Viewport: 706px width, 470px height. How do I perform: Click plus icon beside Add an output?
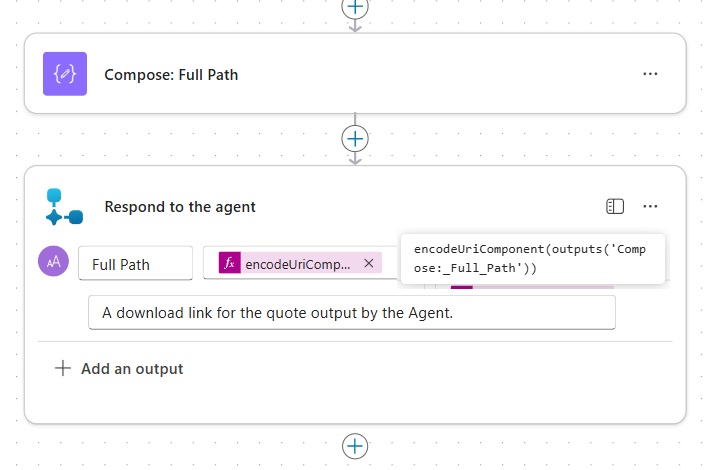(x=63, y=368)
